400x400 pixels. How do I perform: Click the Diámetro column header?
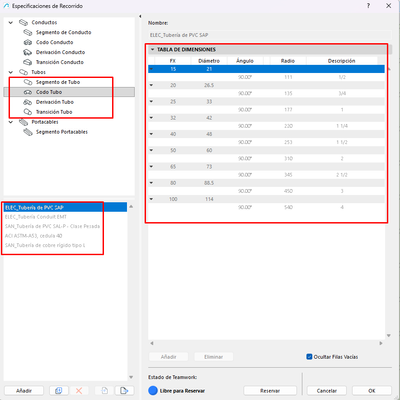click(209, 61)
